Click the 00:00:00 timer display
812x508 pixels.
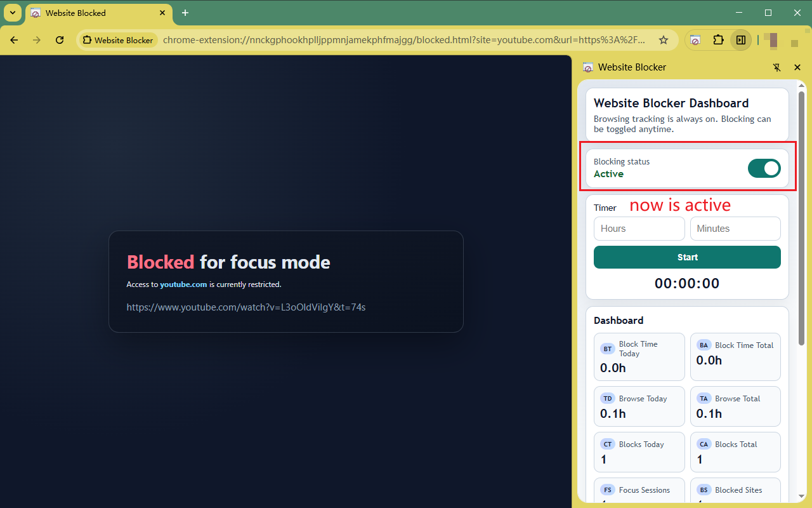(687, 284)
